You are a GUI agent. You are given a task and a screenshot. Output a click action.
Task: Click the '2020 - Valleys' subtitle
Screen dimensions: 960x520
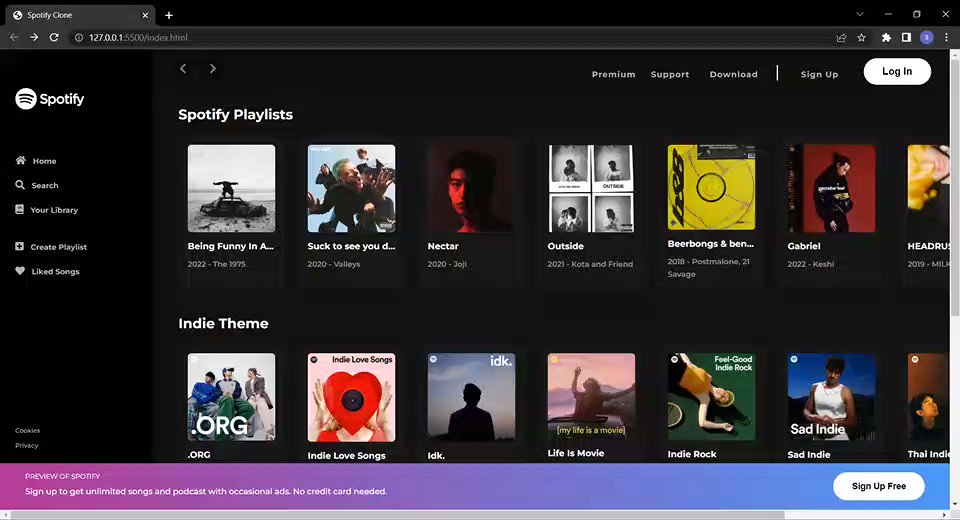click(334, 264)
